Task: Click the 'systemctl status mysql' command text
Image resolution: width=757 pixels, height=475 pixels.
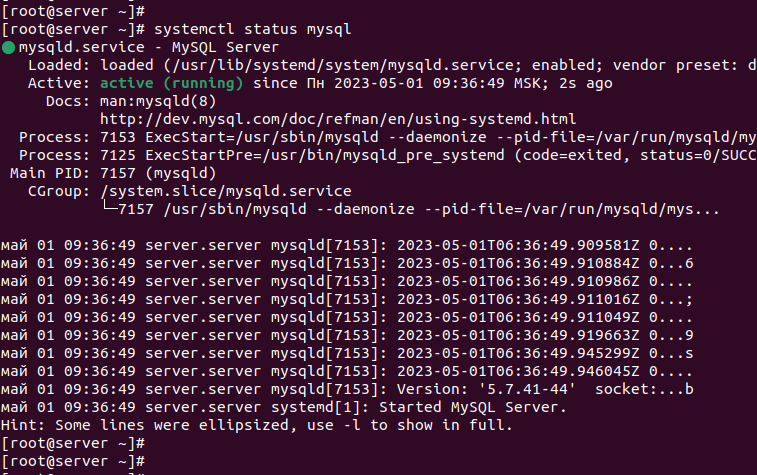Action: click(252, 29)
